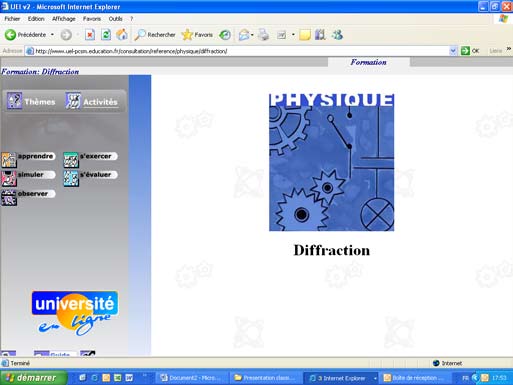The height and width of the screenshot is (385, 513).
Task: Open the Favoris menu
Action: point(92,19)
